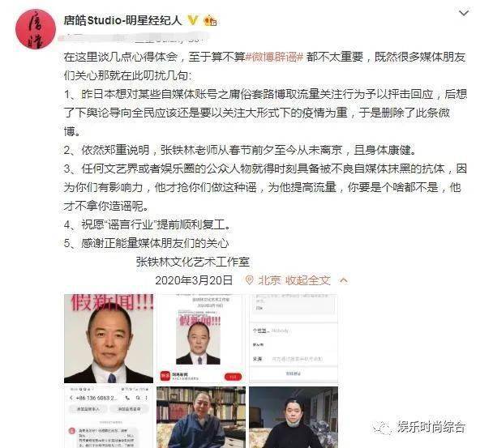Open the #微博辟谣# hashtag topic
480x448 pixels.
275,57
